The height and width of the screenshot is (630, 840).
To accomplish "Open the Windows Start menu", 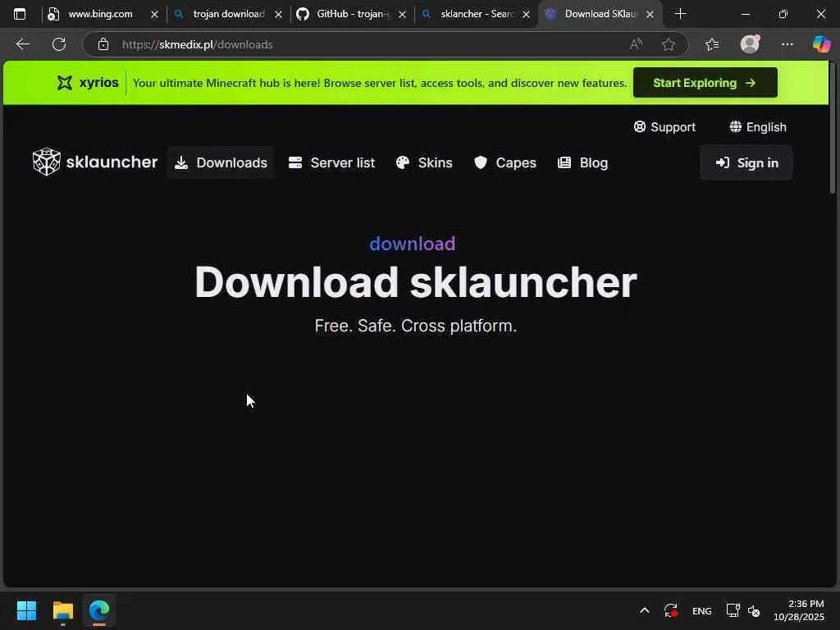I will tap(27, 610).
